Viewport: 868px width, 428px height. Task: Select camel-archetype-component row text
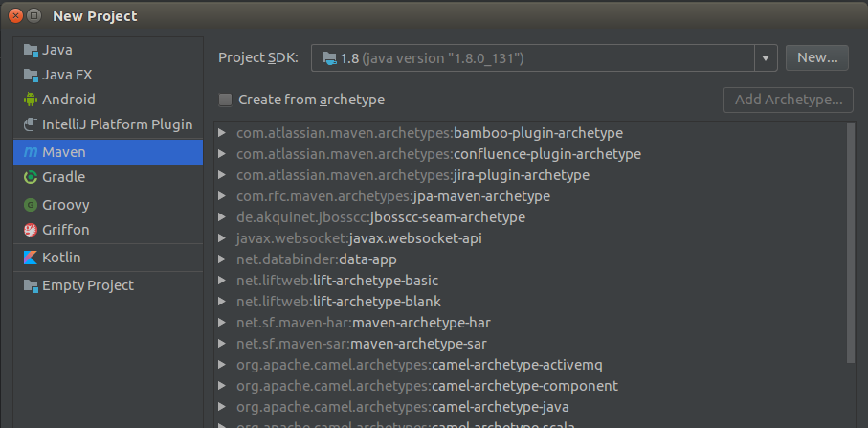tap(428, 387)
